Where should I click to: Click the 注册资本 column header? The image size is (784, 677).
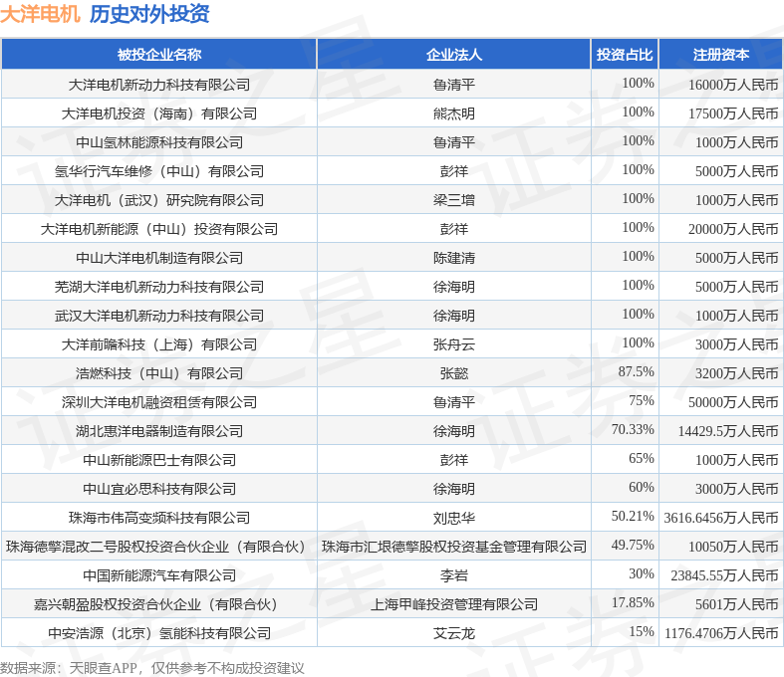(721, 55)
